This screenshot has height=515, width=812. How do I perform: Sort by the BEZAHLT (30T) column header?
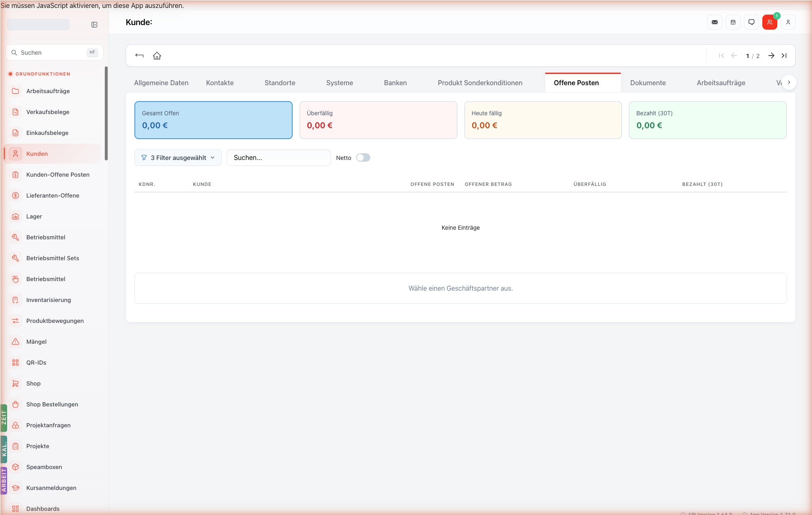click(x=702, y=184)
